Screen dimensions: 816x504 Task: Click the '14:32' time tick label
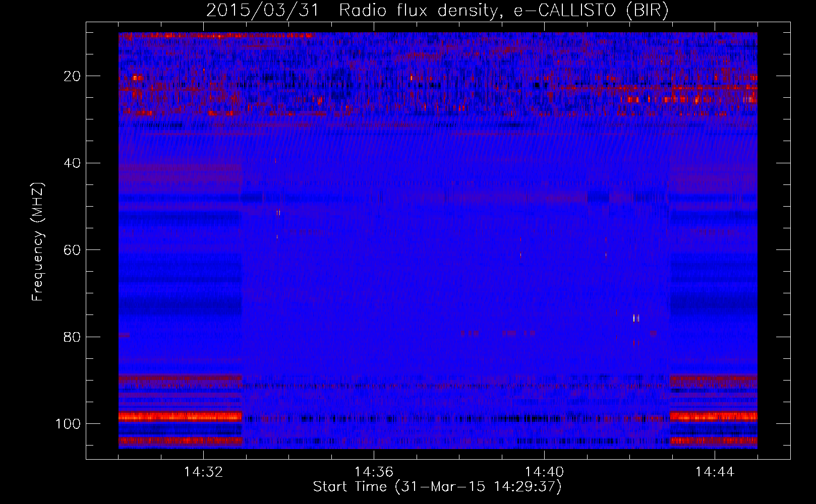pos(203,472)
